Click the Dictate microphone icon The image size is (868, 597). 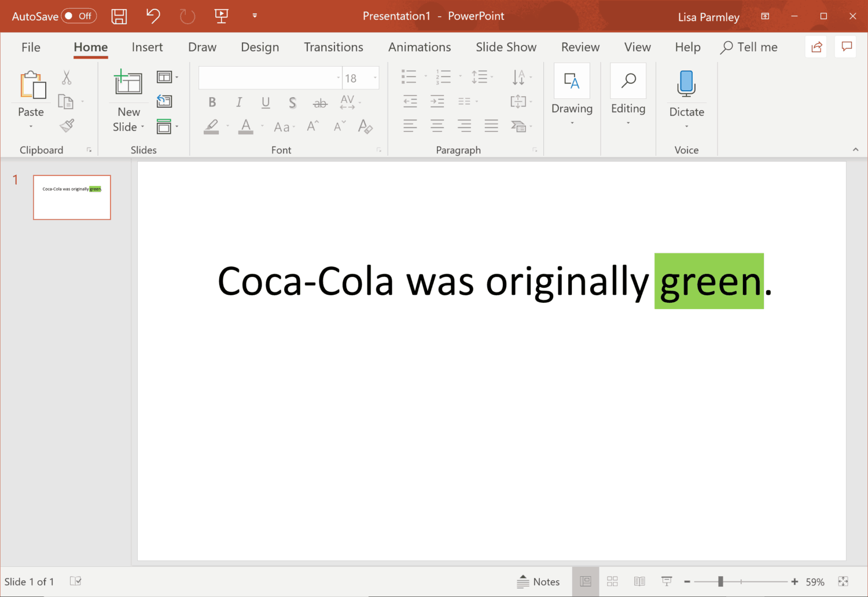pos(686,83)
